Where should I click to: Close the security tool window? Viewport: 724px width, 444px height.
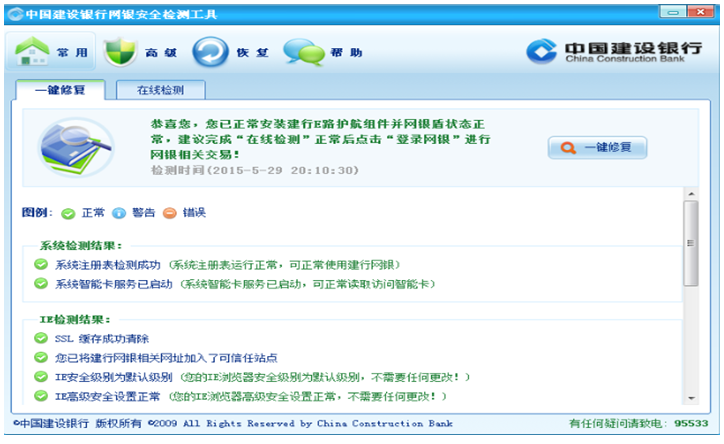(700, 12)
